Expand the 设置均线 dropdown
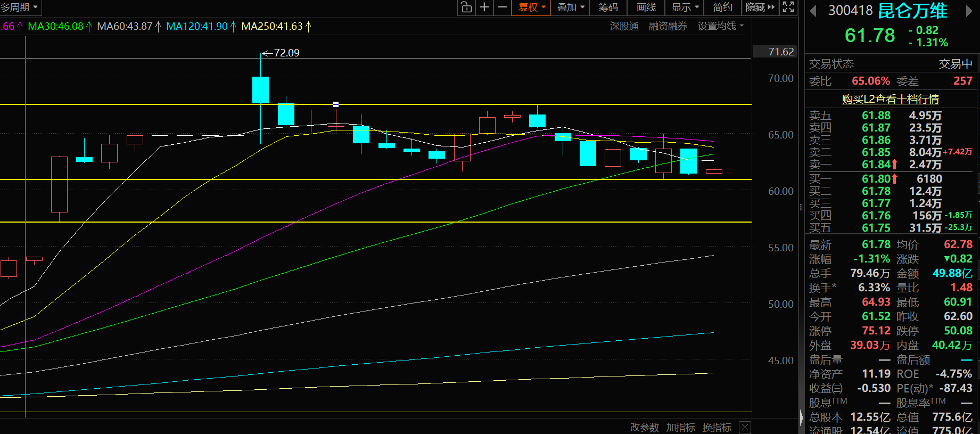Image resolution: width=980 pixels, height=434 pixels. click(x=721, y=26)
